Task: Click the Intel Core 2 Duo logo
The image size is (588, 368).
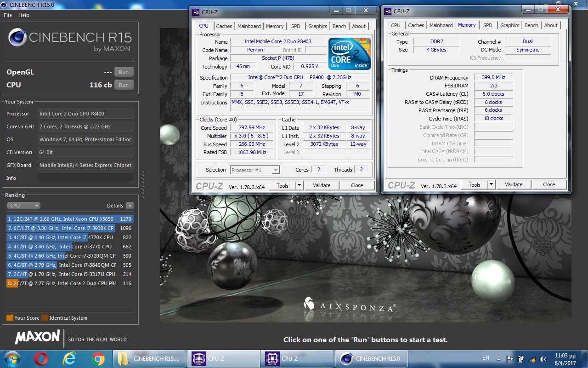Action: click(350, 54)
